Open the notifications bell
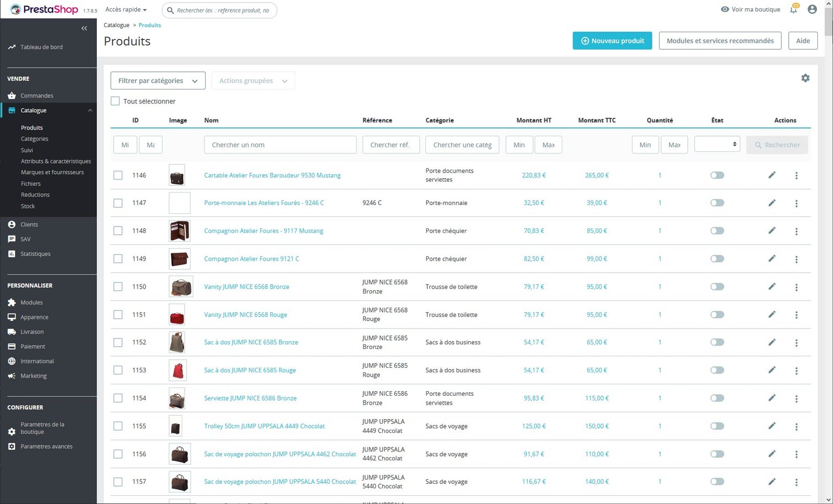The image size is (833, 504). [793, 9]
